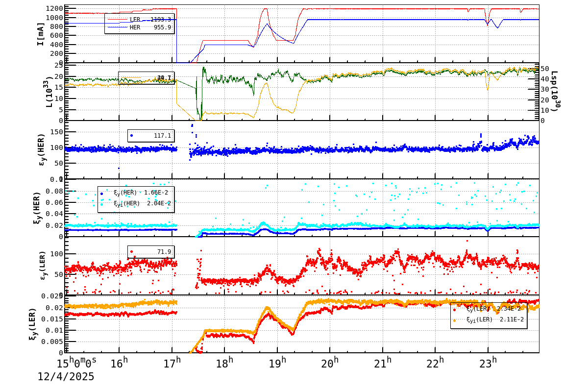Select the I[mA] axis label
The image size is (588, 391).
coord(41,34)
